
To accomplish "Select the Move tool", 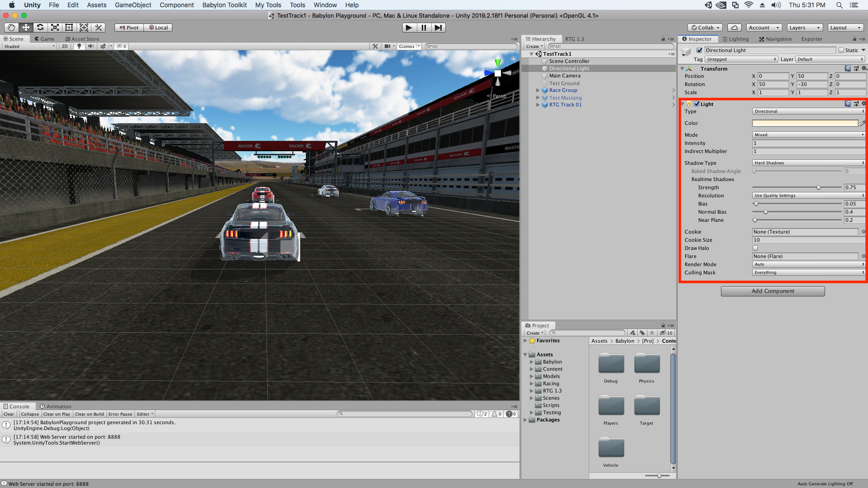I will tap(26, 28).
